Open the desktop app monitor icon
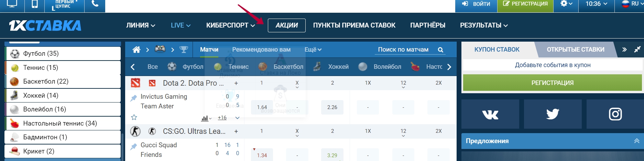 click(x=12, y=4)
